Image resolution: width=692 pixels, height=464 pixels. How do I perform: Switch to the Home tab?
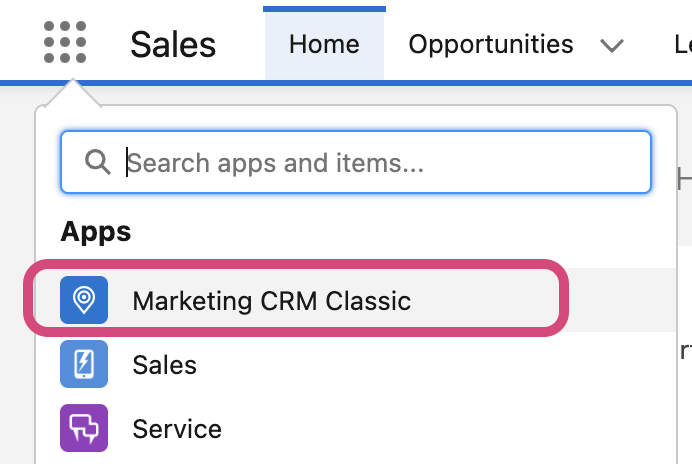point(324,44)
